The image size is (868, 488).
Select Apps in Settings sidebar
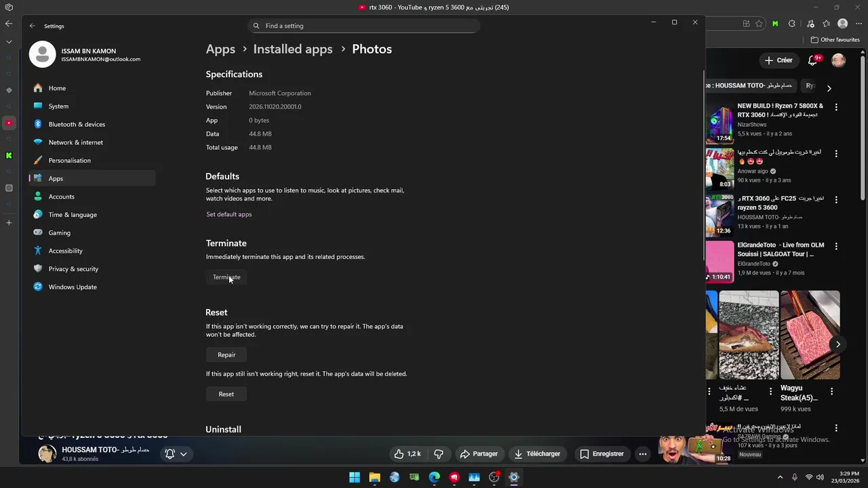coord(92,178)
